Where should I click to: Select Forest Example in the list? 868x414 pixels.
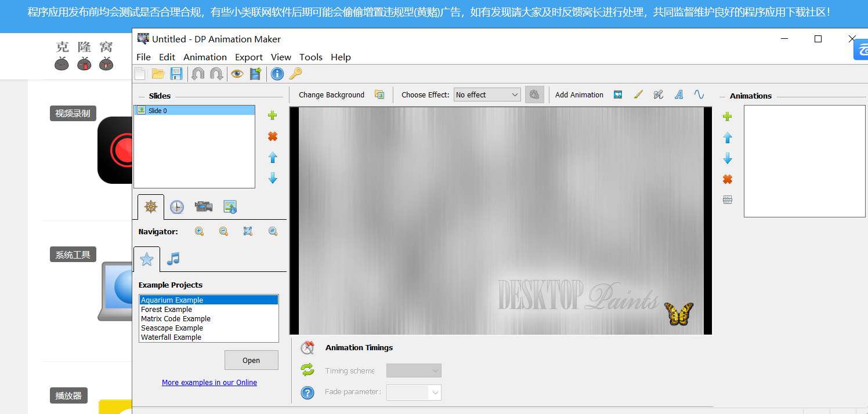pos(209,309)
